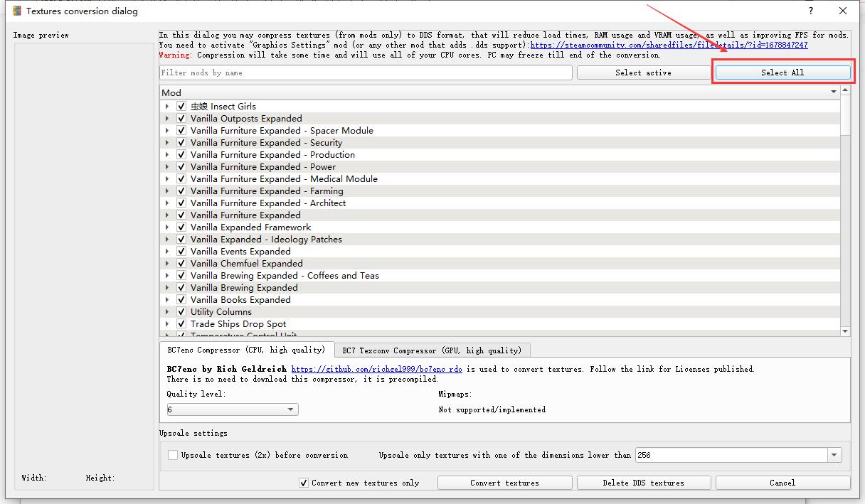Click the mod list scrollbar down arrow
The height and width of the screenshot is (504, 865).
[845, 331]
